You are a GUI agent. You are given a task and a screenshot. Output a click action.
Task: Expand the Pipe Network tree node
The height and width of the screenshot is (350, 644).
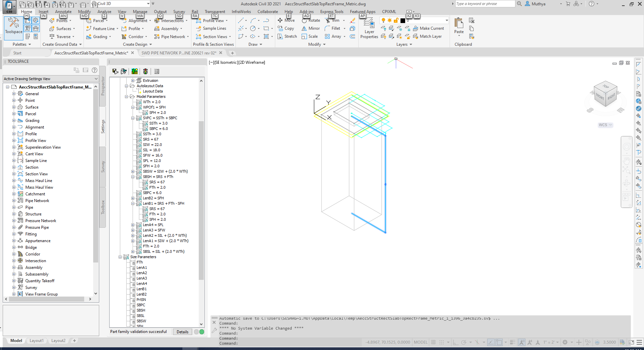13,200
